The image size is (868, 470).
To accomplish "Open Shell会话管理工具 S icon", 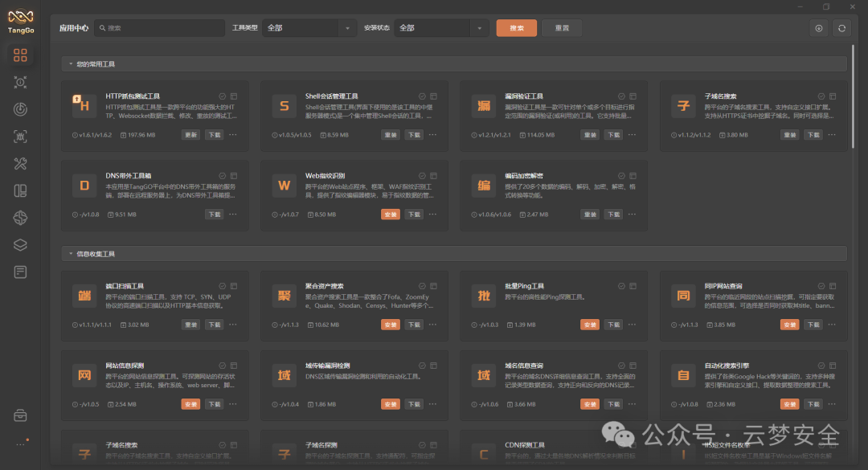I will (x=284, y=105).
